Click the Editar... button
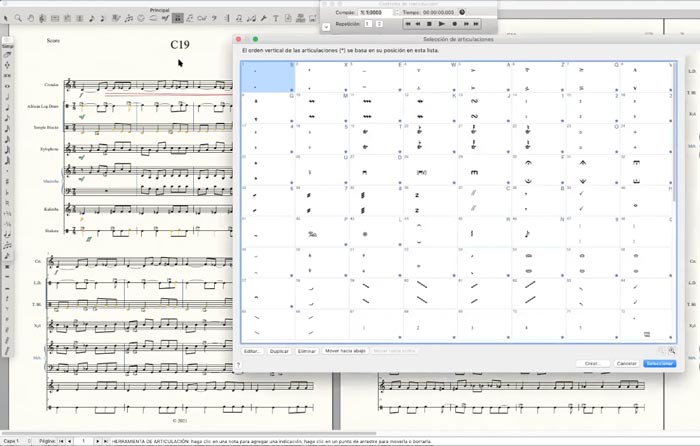Image resolution: width=700 pixels, height=446 pixels. (253, 351)
